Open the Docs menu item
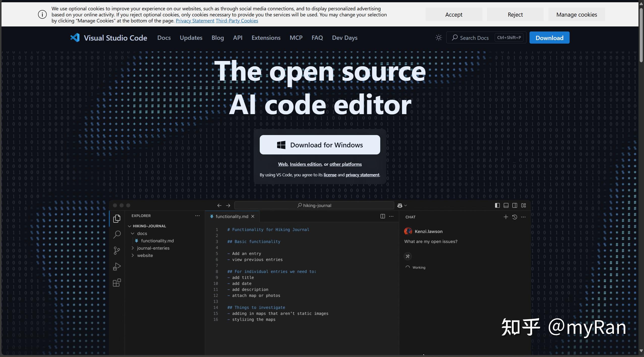The image size is (644, 357). click(x=164, y=38)
